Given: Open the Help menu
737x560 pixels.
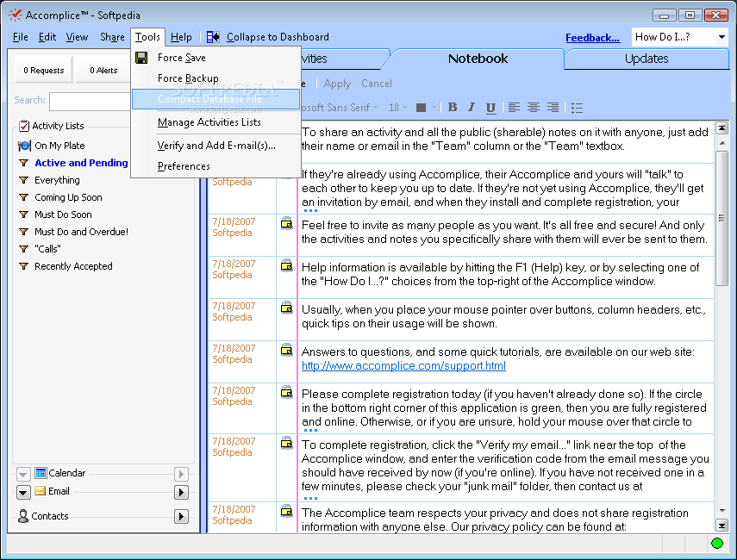Looking at the screenshot, I should pos(181,37).
